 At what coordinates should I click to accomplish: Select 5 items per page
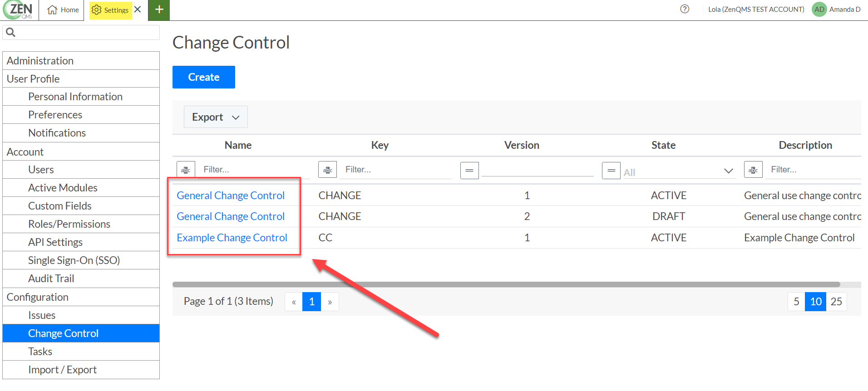796,302
